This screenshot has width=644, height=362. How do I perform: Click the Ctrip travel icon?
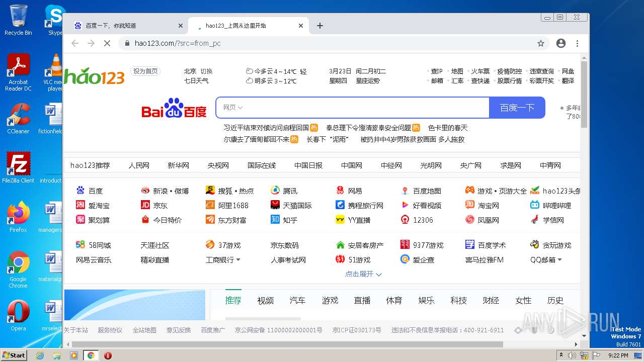[x=340, y=205]
